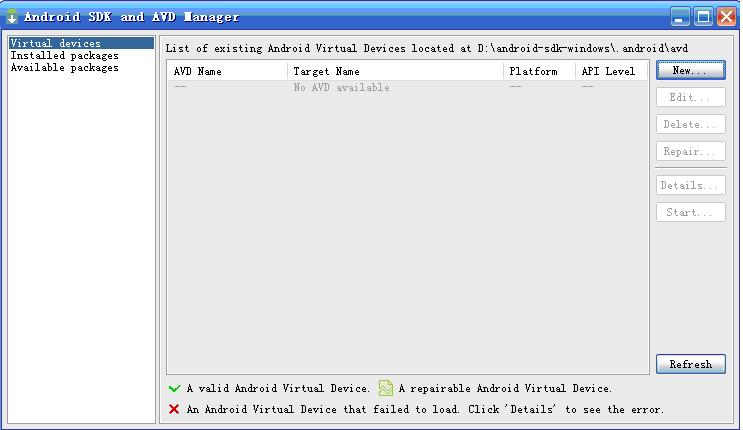This screenshot has width=743, height=430.
Task: Click the Start... button
Action: tap(690, 212)
